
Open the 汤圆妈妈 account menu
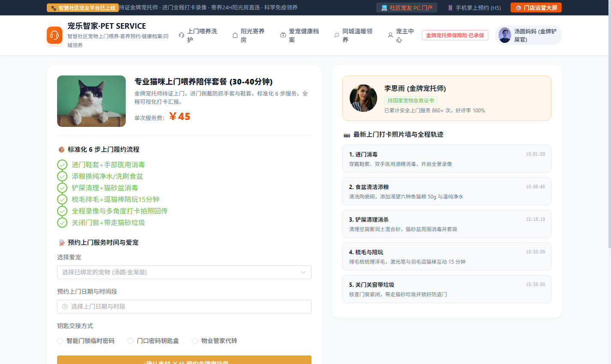(x=528, y=35)
